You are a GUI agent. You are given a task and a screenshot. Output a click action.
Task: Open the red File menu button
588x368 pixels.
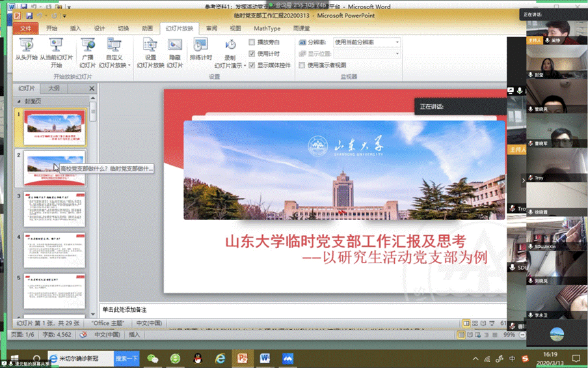[25, 29]
